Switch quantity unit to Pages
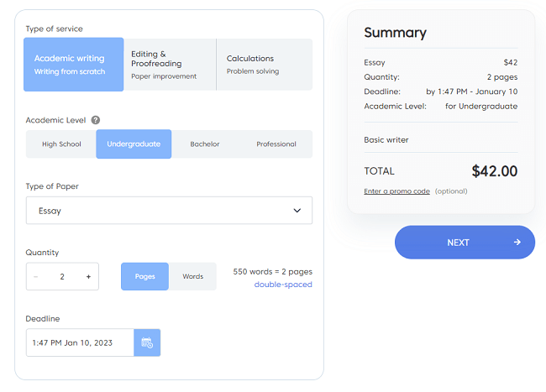546x392 pixels. coord(144,276)
